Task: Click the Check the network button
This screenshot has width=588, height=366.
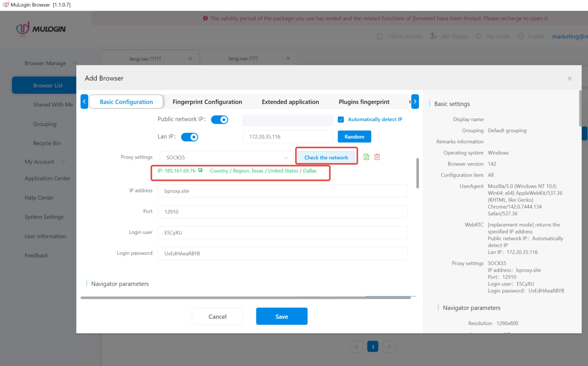Action: [x=326, y=157]
